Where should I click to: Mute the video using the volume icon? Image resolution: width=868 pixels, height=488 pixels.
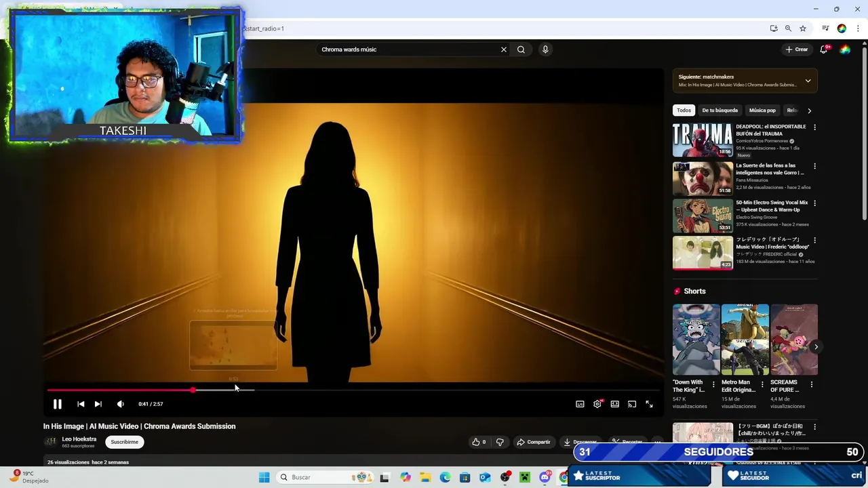pos(121,404)
